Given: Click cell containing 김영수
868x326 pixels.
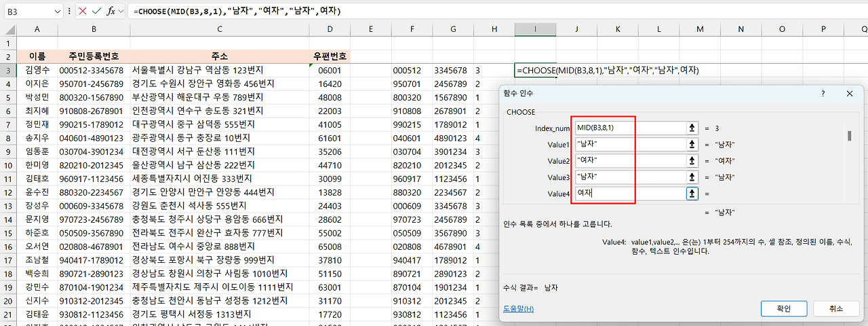Looking at the screenshot, I should point(36,70).
